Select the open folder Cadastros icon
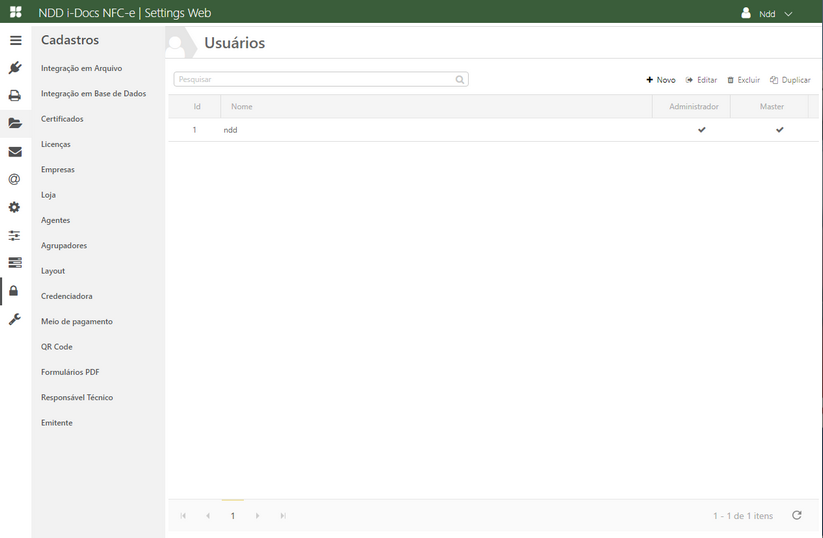This screenshot has height=538, width=823. [15, 123]
